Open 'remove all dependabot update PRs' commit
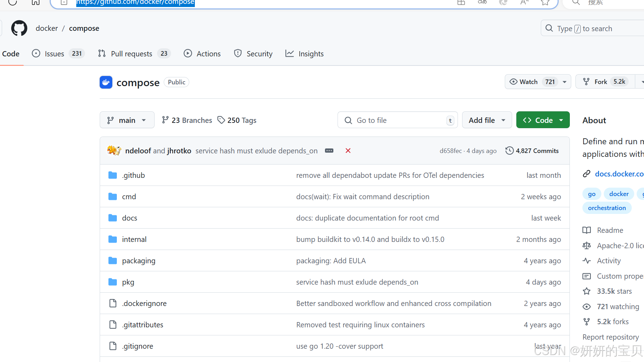Screen dimensions: 644x362 point(390,175)
